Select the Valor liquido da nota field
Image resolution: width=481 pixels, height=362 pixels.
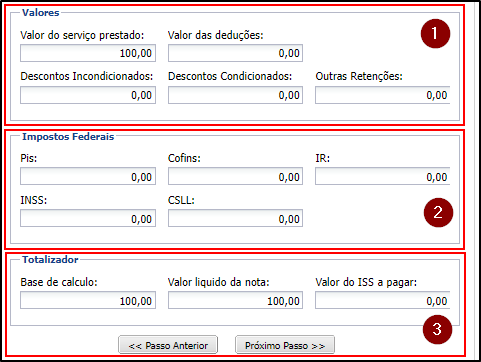235,300
